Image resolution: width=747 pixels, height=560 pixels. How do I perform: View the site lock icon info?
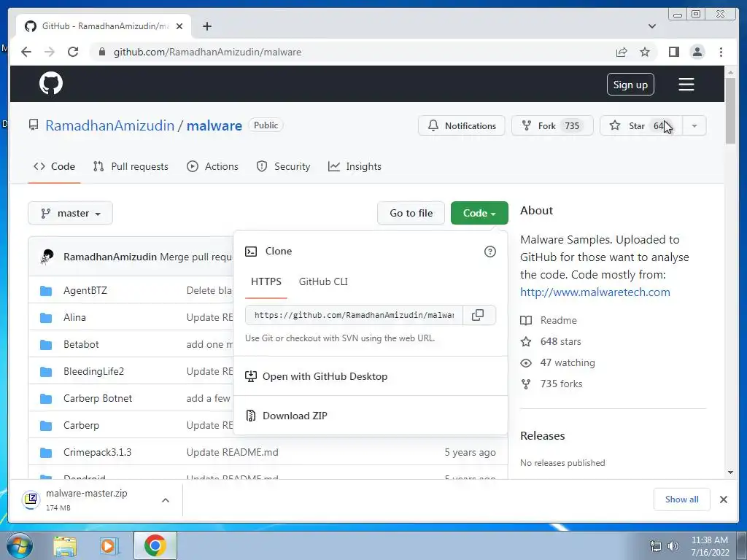[102, 52]
